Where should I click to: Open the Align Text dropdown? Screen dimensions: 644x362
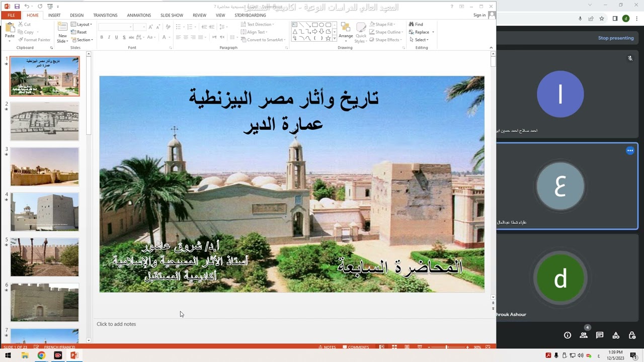(254, 32)
